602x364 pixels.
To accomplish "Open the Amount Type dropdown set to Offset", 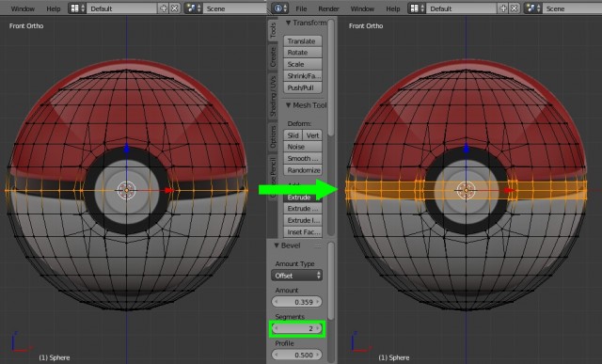I will click(x=297, y=276).
